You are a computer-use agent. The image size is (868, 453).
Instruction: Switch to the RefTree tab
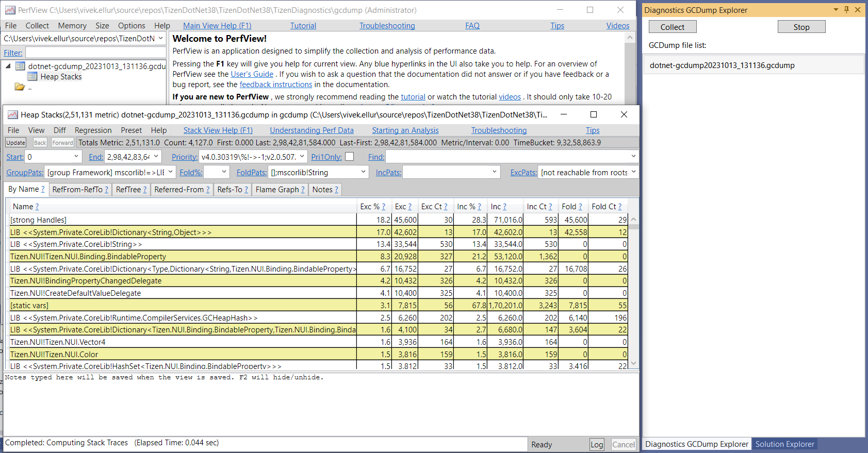coord(128,190)
